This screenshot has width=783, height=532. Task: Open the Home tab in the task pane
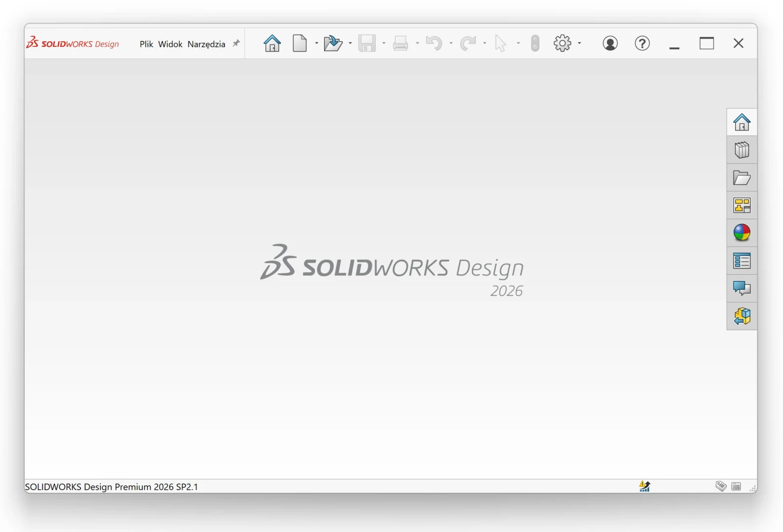[742, 122]
